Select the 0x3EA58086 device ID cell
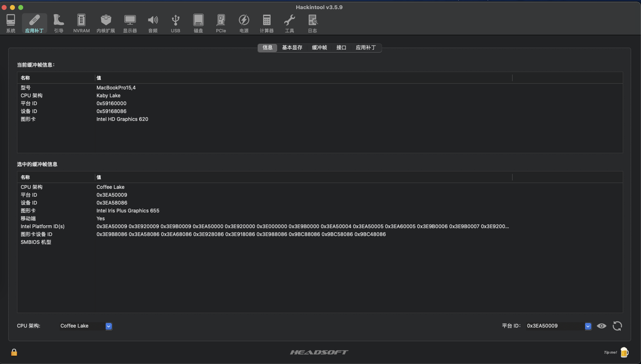The image size is (641, 364). click(x=112, y=203)
